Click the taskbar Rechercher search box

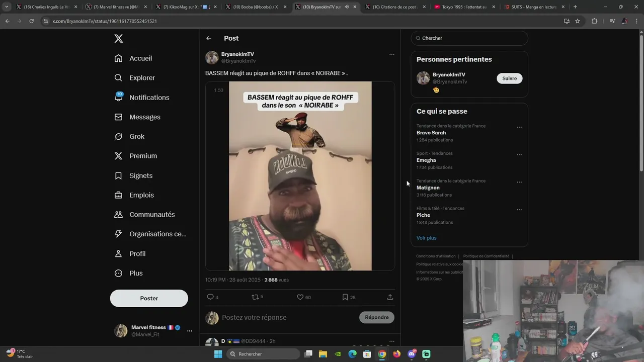pos(262,354)
